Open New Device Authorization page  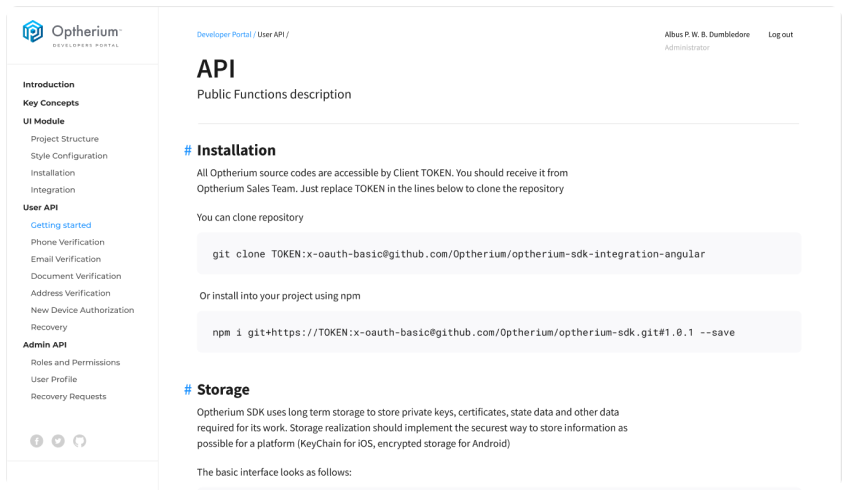pyautogui.click(x=82, y=310)
